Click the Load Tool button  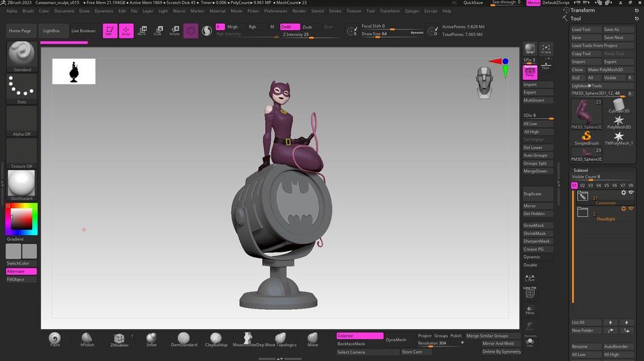pyautogui.click(x=586, y=29)
